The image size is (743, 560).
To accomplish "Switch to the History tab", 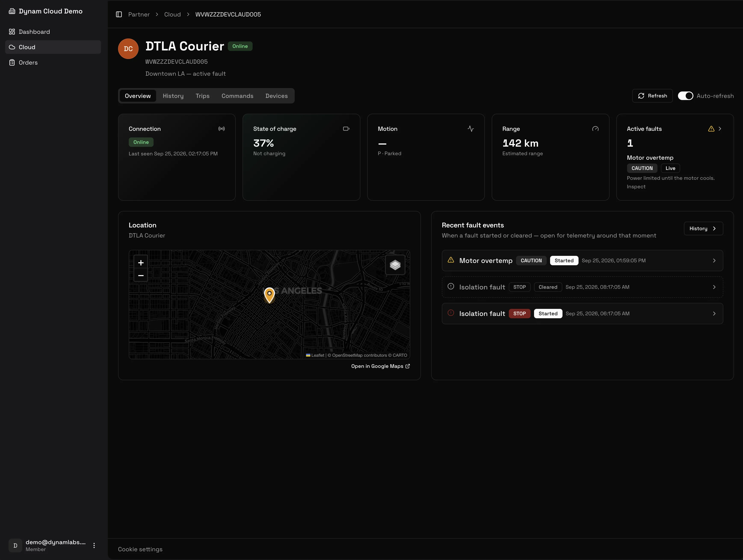I will click(x=173, y=96).
